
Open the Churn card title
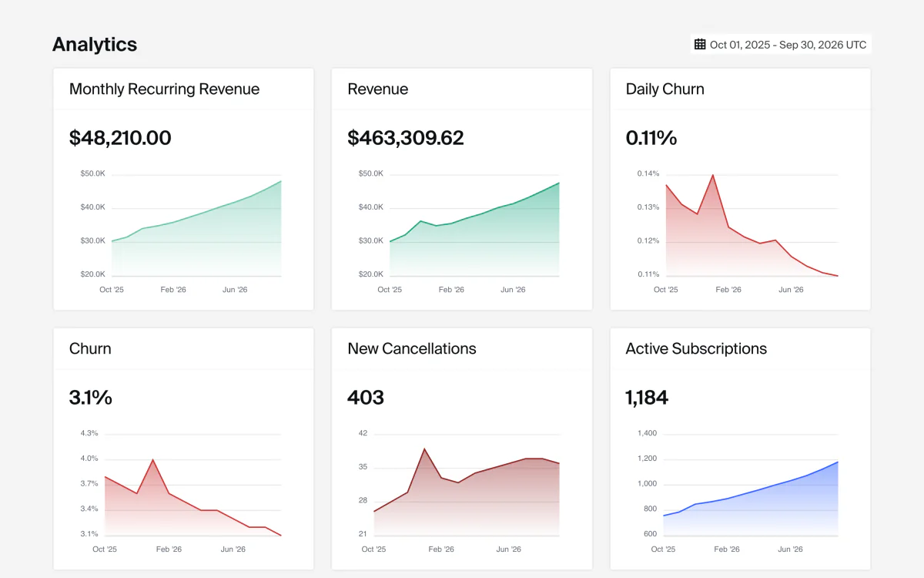click(90, 348)
